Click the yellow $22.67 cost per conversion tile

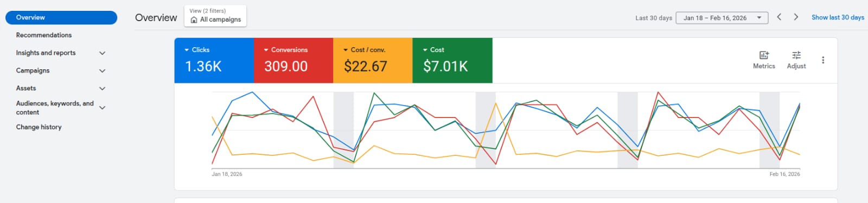pos(373,60)
